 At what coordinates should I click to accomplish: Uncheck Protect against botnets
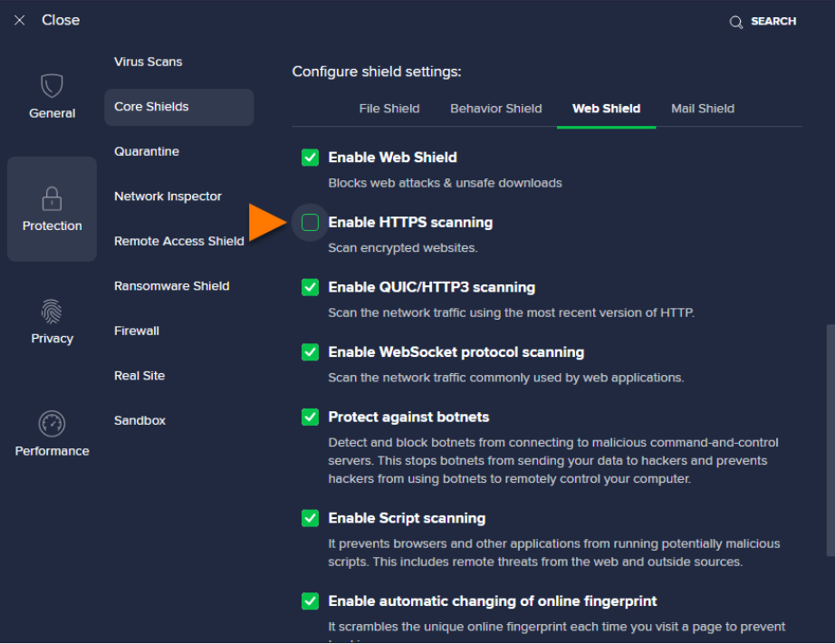[x=311, y=418]
